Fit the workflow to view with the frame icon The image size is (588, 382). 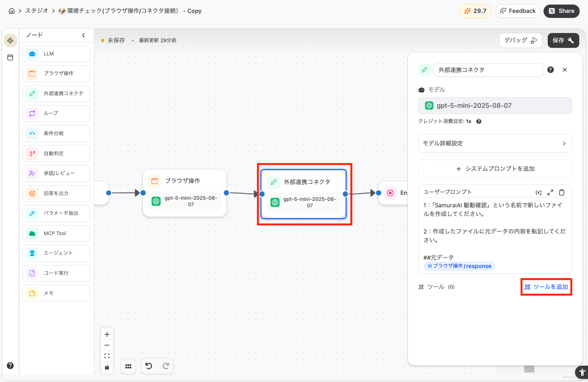tap(107, 355)
